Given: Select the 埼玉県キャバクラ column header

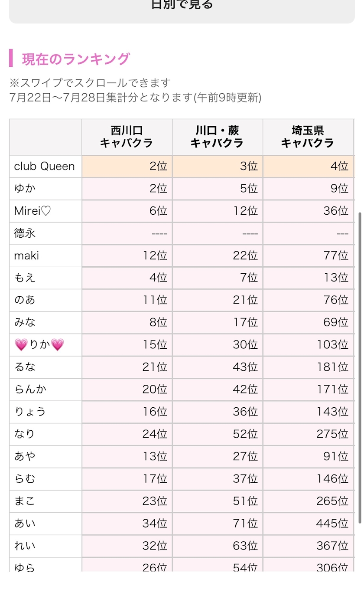Looking at the screenshot, I should (308, 137).
